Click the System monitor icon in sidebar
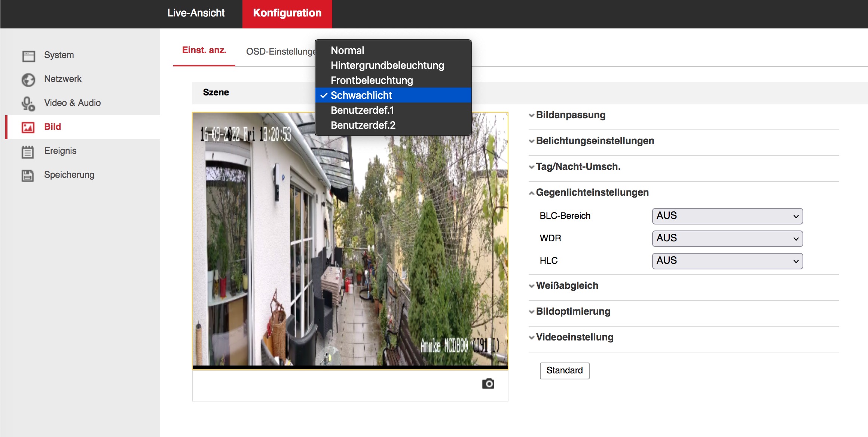The image size is (868, 437). coord(28,56)
